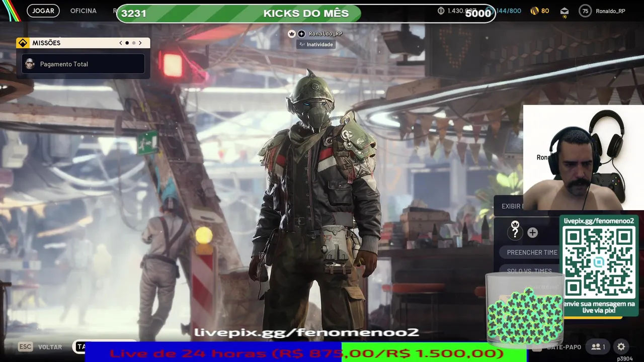Click the streamer webcam feed
This screenshot has width=644, height=362.
coord(584,157)
